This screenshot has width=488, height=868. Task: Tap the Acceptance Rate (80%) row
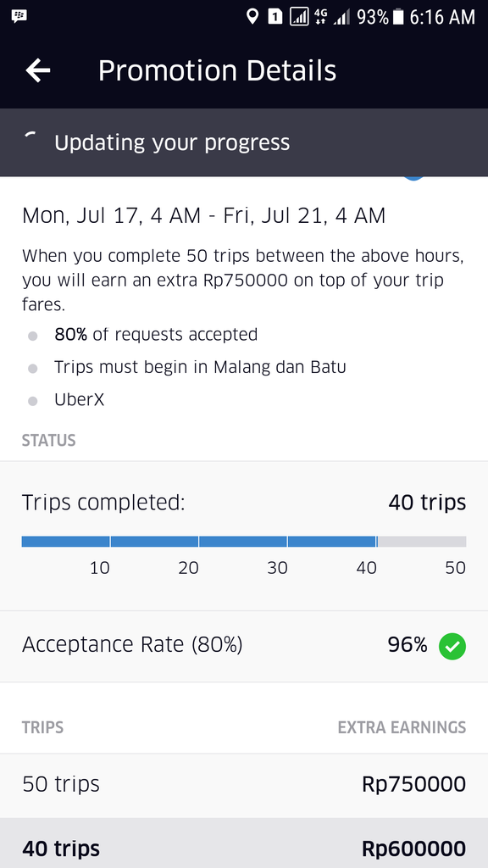point(244,646)
